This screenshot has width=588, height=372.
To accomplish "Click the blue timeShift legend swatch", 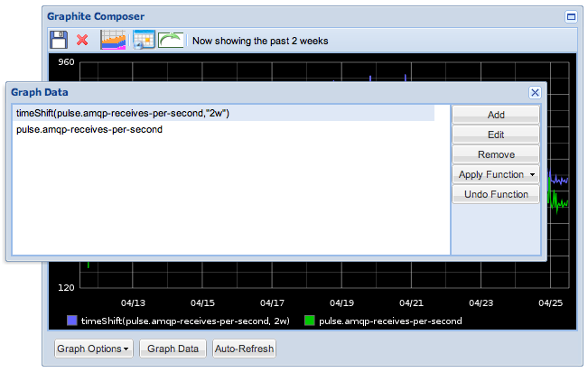I will (72, 321).
